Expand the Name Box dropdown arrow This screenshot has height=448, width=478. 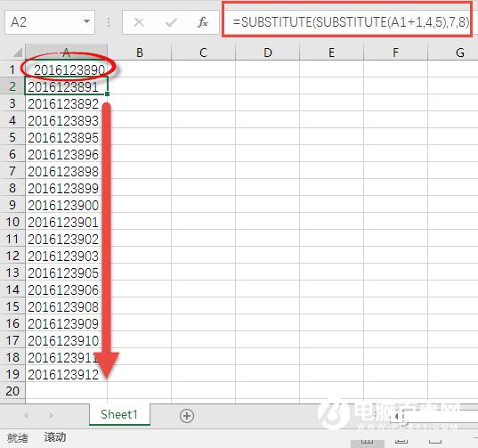(x=87, y=21)
